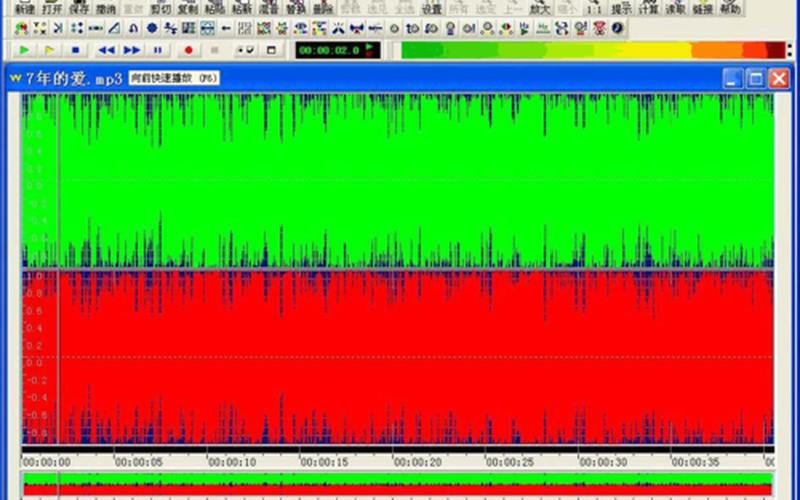The width and height of the screenshot is (800, 500).
Task: Click the 00:00:05 marker on the time ruler
Action: coord(139,462)
